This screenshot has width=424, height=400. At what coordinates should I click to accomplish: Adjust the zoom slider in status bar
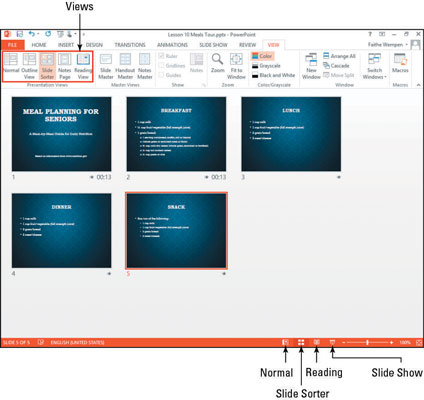368,342
